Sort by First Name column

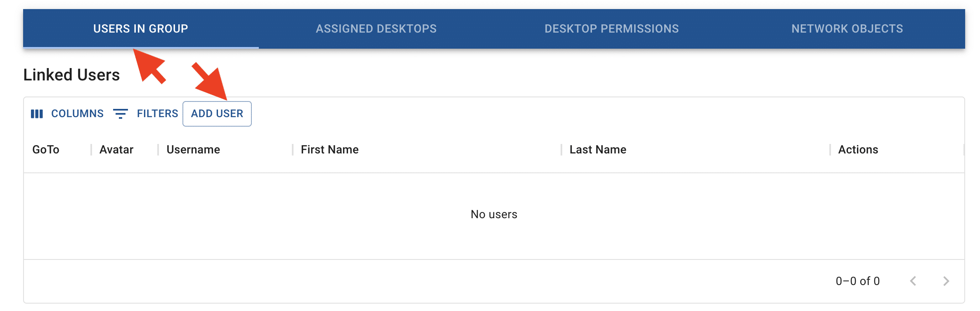[330, 149]
